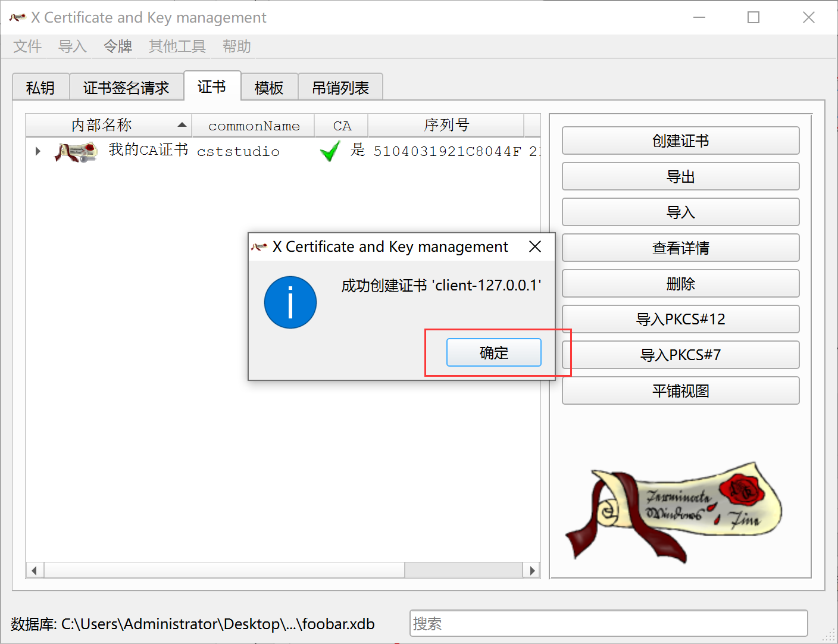Click the 导出 button
Viewport: 838px width, 644px height.
coord(680,176)
